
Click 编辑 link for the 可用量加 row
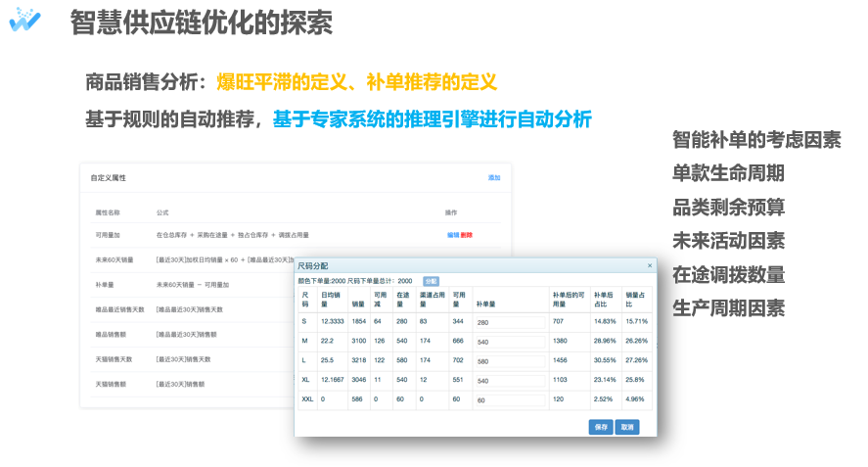[453, 235]
